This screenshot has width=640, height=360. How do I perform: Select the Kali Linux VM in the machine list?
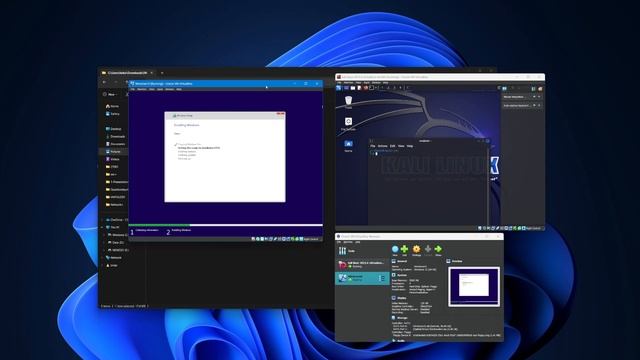click(x=362, y=264)
